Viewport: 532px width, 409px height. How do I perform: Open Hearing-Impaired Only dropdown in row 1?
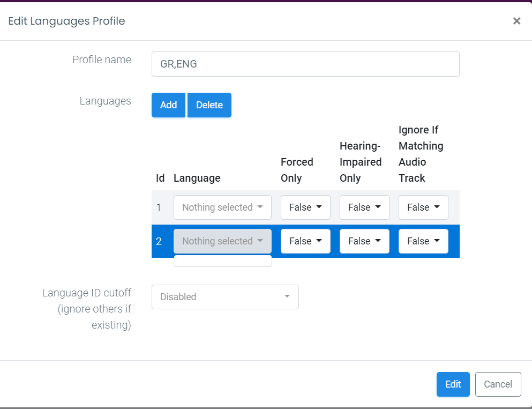click(364, 207)
